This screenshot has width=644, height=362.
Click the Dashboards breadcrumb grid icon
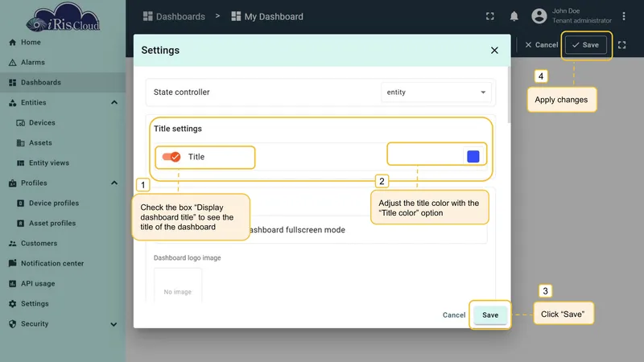coord(148,16)
